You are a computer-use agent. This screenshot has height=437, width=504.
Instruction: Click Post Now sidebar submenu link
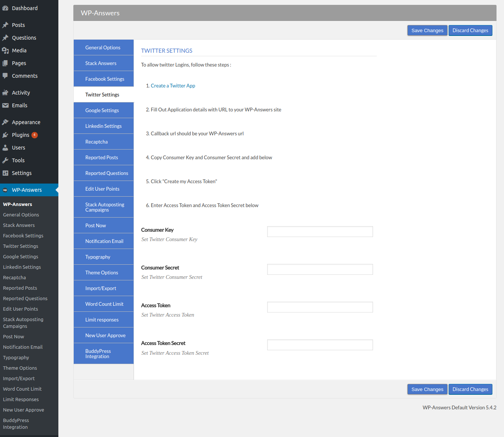(x=13, y=337)
